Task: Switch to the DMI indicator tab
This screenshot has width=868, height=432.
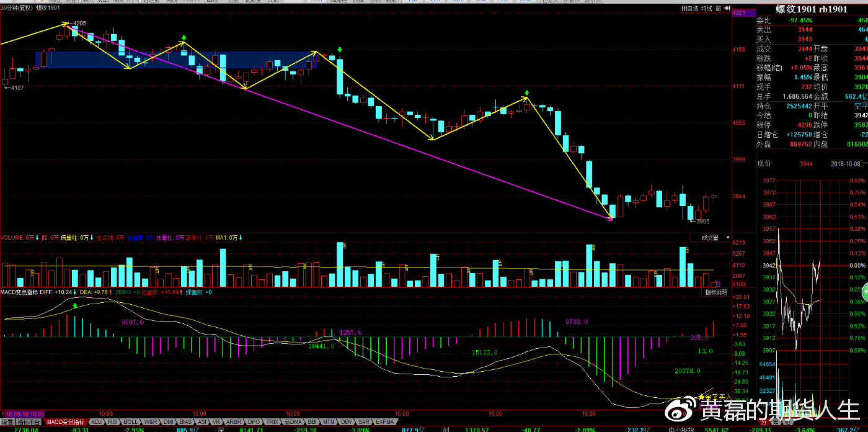Action: pyautogui.click(x=169, y=421)
